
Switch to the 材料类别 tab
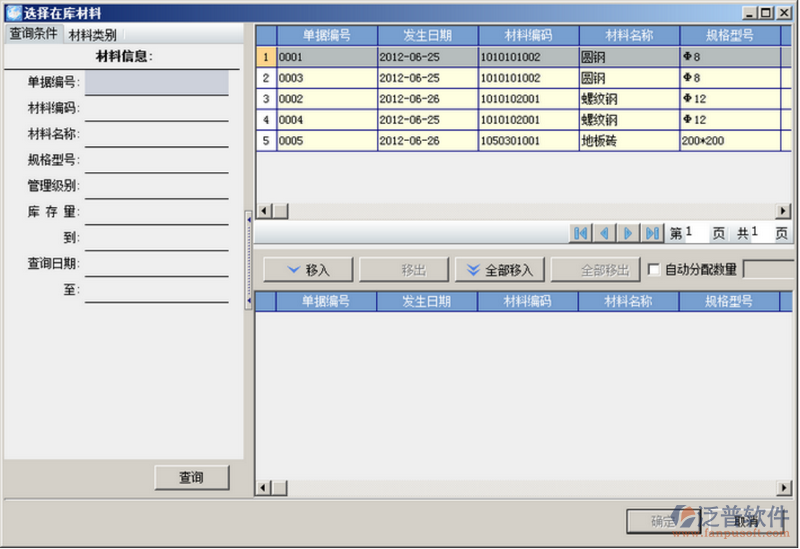click(x=92, y=34)
